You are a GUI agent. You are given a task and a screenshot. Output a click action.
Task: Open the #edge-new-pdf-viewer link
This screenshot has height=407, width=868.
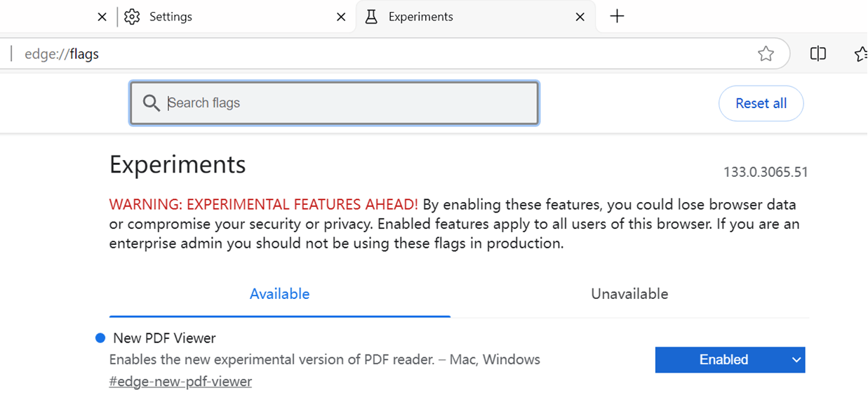click(x=180, y=382)
